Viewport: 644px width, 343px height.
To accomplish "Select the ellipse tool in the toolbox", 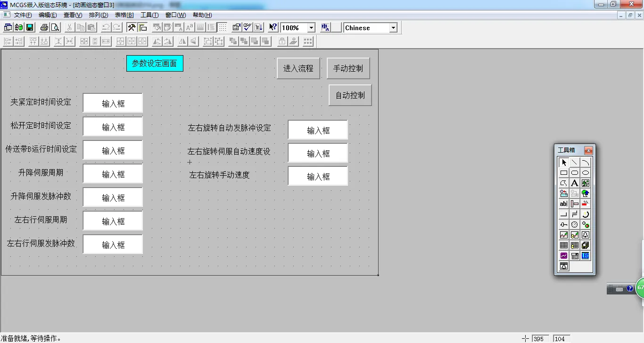I will point(585,172).
